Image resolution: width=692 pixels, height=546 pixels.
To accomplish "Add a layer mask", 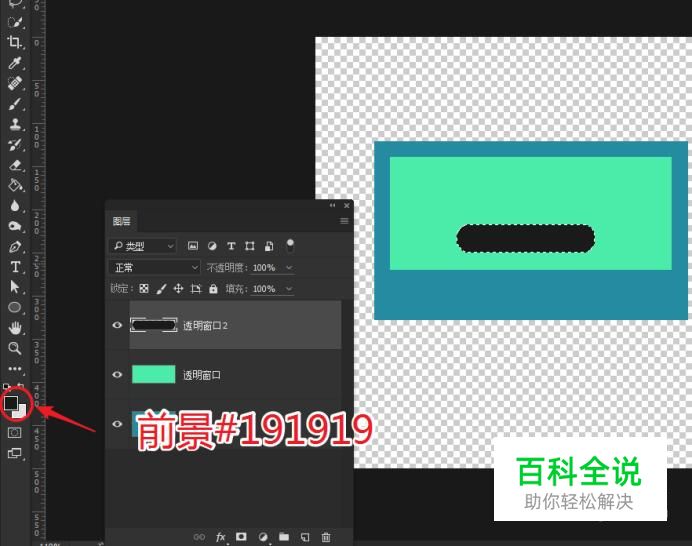I will (x=241, y=536).
